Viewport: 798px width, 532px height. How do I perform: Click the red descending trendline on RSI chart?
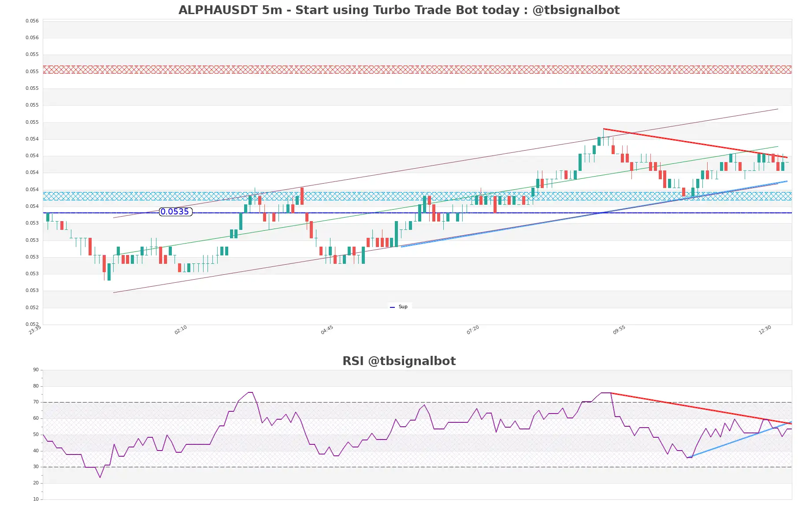(701, 408)
